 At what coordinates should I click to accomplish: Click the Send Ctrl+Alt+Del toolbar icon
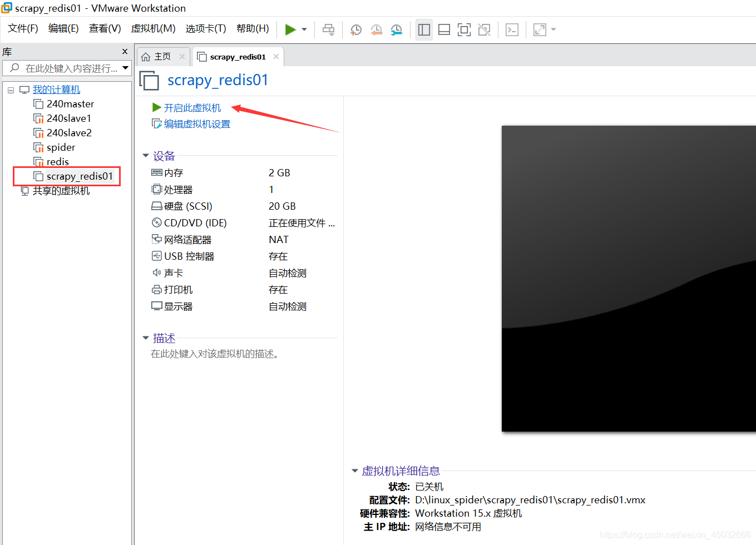329,29
